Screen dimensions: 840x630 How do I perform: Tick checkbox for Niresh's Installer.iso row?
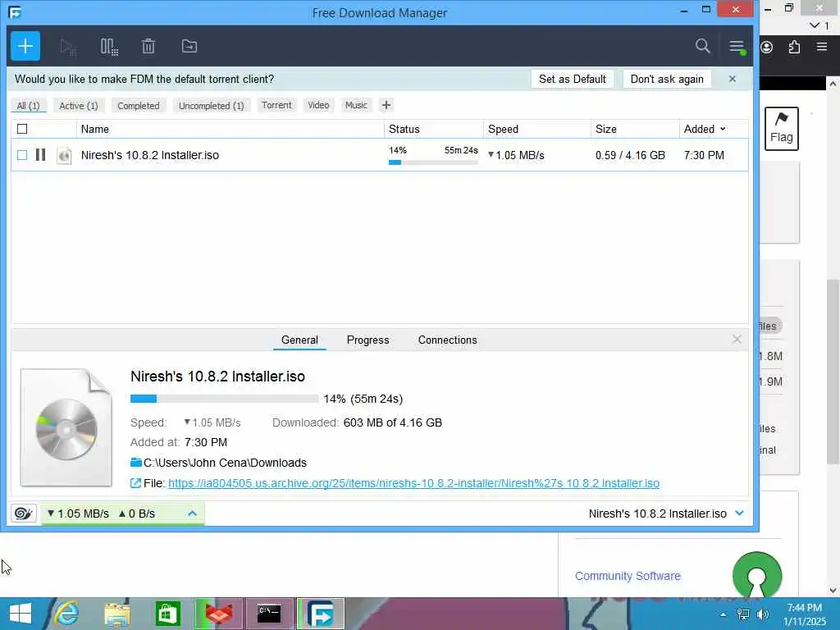(x=22, y=155)
